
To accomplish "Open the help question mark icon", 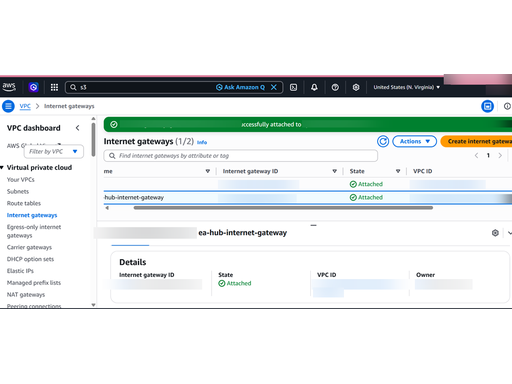I will coord(335,87).
